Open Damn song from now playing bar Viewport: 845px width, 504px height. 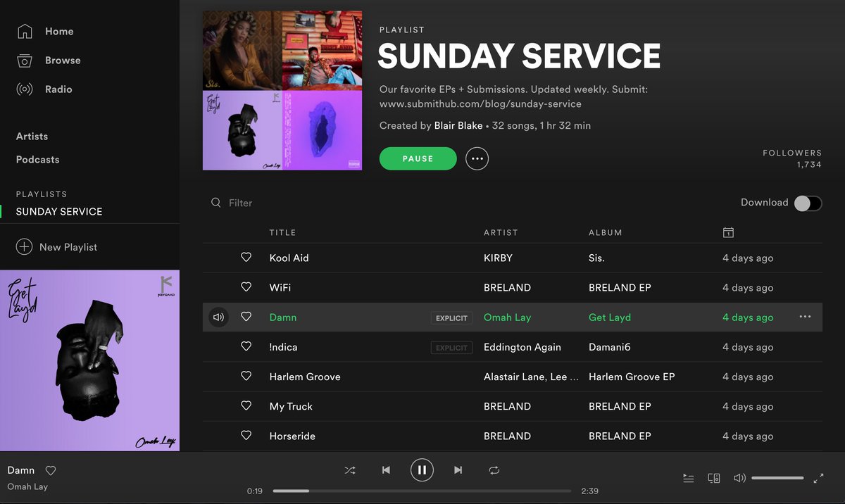21,470
